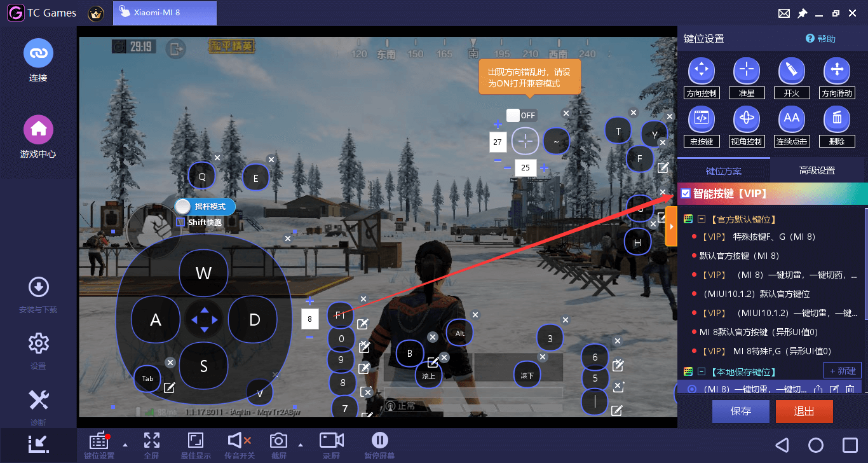This screenshot has width=868, height=463.
Task: Click the sensitivity value field showing 25
Action: point(526,168)
